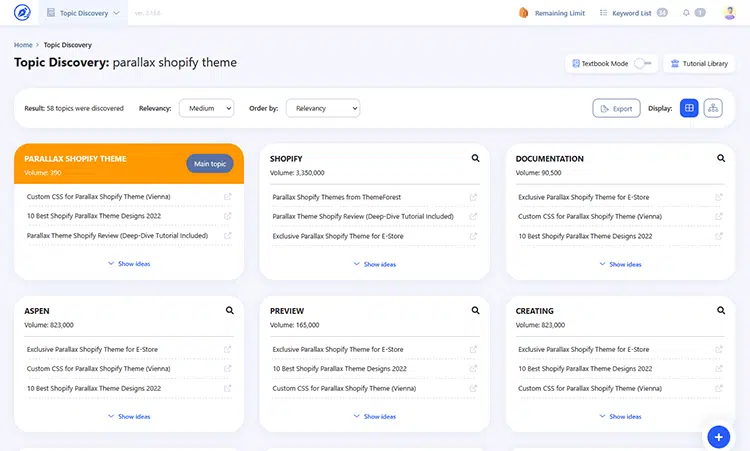Open the Relevancy Medium dropdown
The height and width of the screenshot is (451, 750).
(x=206, y=108)
